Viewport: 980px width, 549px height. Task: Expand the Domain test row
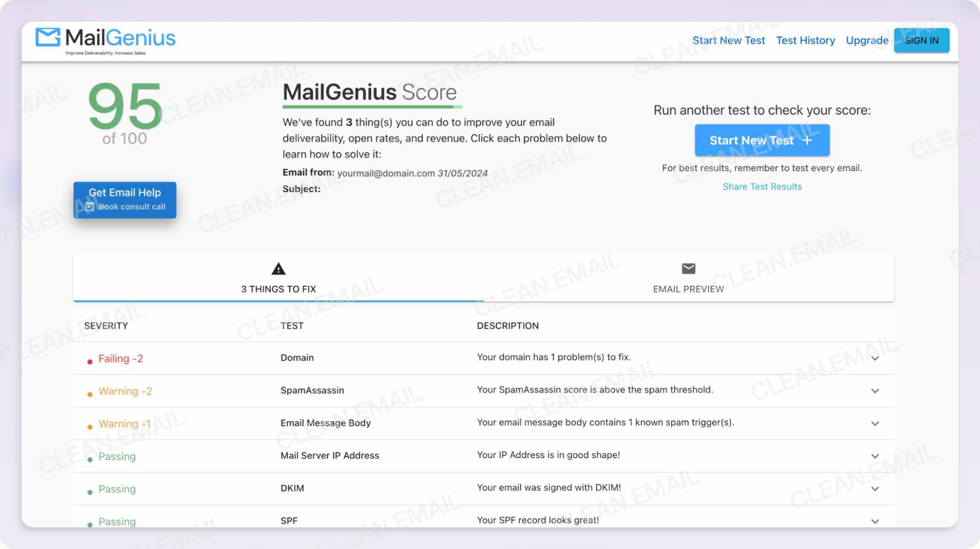876,358
